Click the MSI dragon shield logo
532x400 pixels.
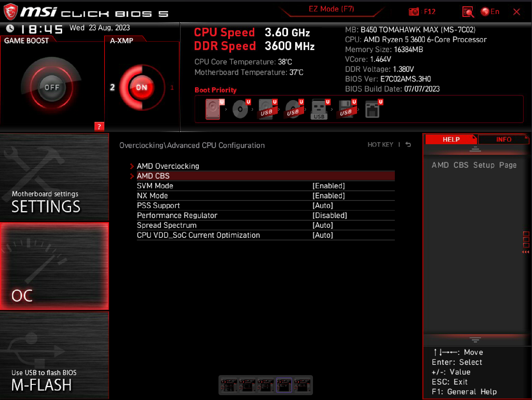(x=11, y=11)
